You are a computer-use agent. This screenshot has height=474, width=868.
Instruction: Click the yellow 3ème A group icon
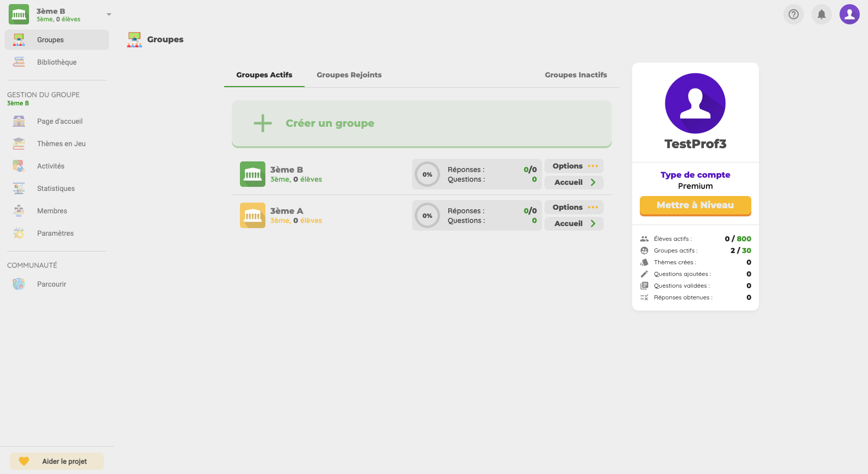[253, 215]
